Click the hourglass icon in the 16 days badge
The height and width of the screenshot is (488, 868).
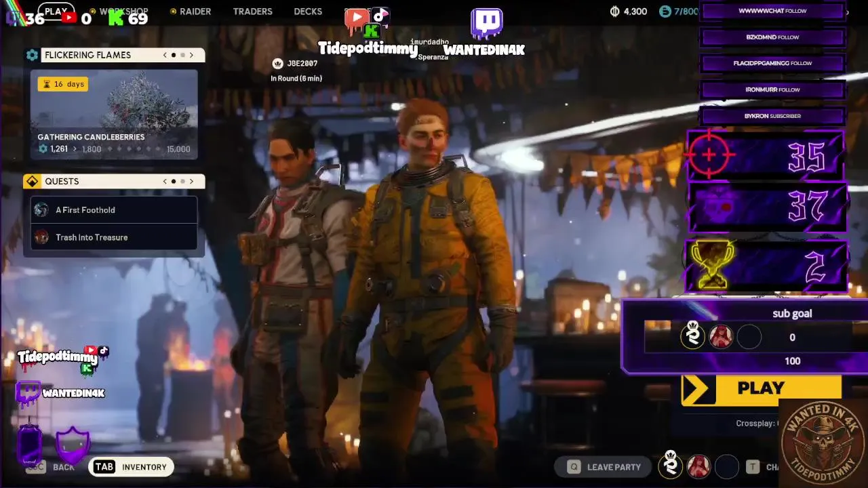click(47, 84)
